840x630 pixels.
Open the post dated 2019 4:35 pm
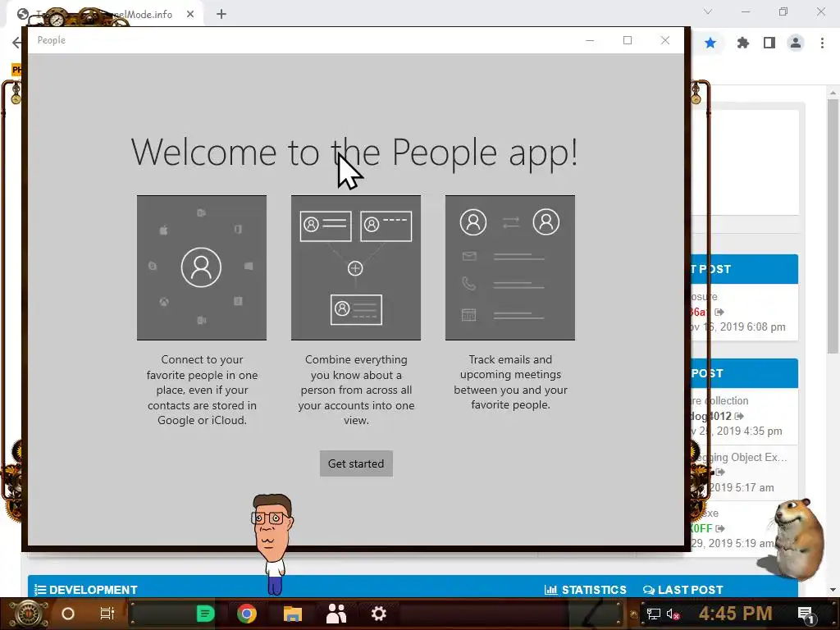point(737,431)
